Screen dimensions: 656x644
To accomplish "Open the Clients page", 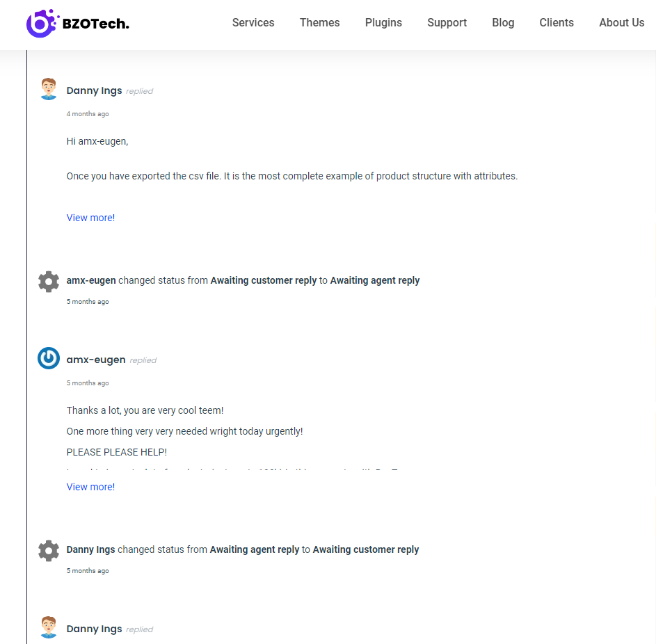I will coord(557,22).
